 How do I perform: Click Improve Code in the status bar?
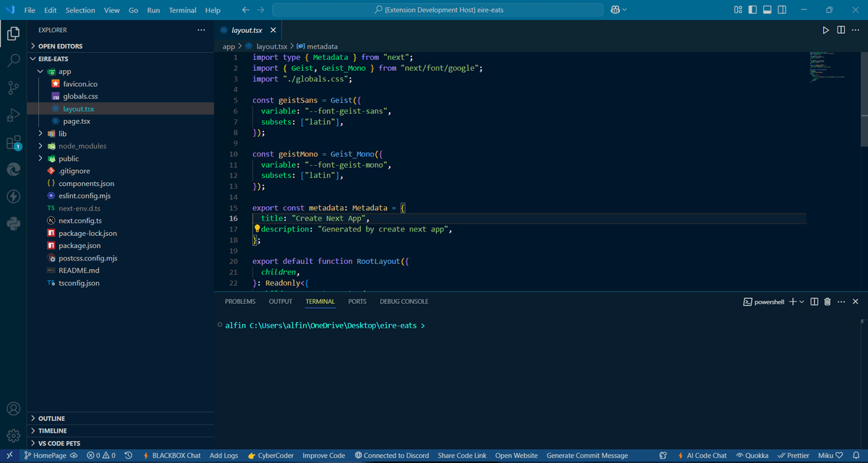pos(323,456)
